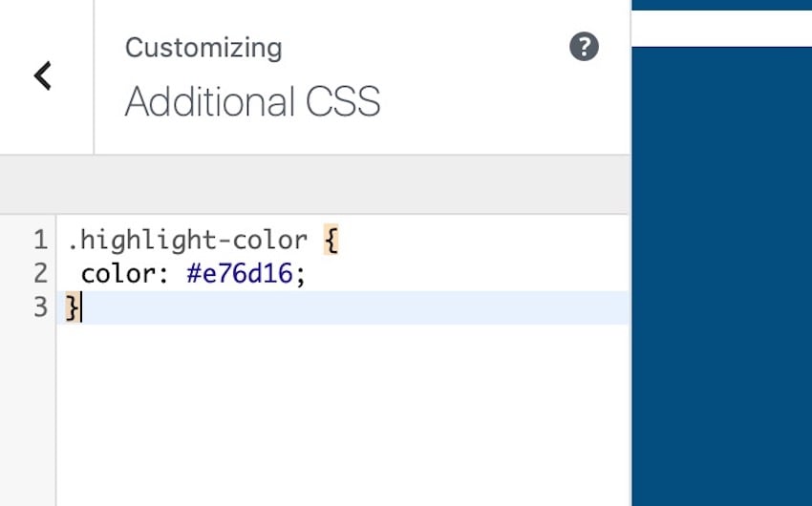Select line number 1 in the gutter
Image resolution: width=812 pixels, height=506 pixels.
[40, 240]
